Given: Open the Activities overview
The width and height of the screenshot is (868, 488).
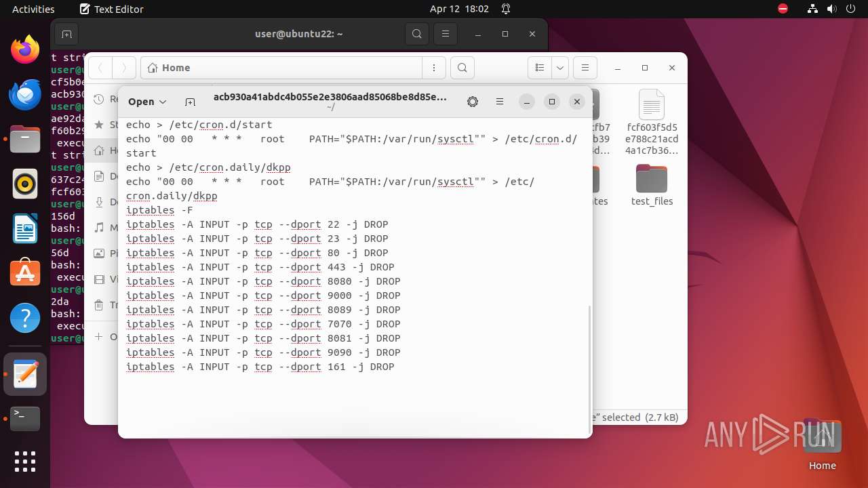Looking at the screenshot, I should pos(33,9).
